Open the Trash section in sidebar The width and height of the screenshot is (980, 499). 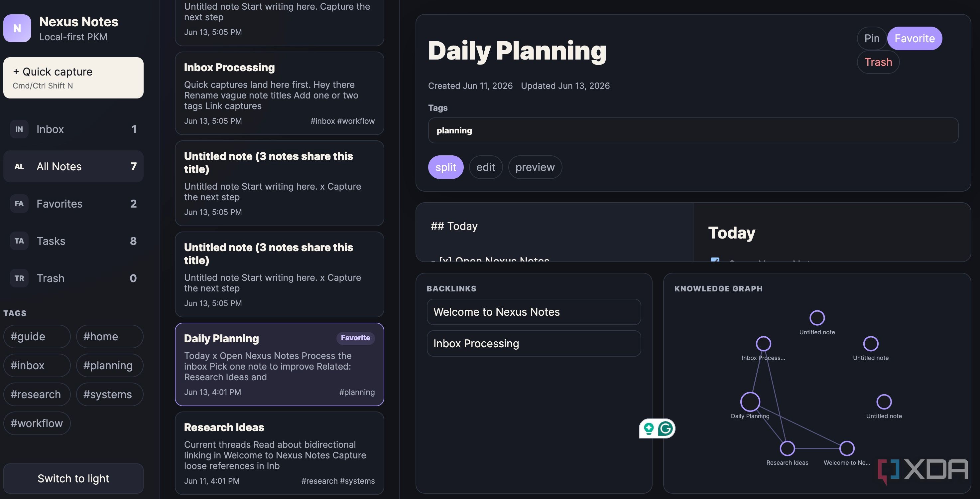(x=73, y=278)
